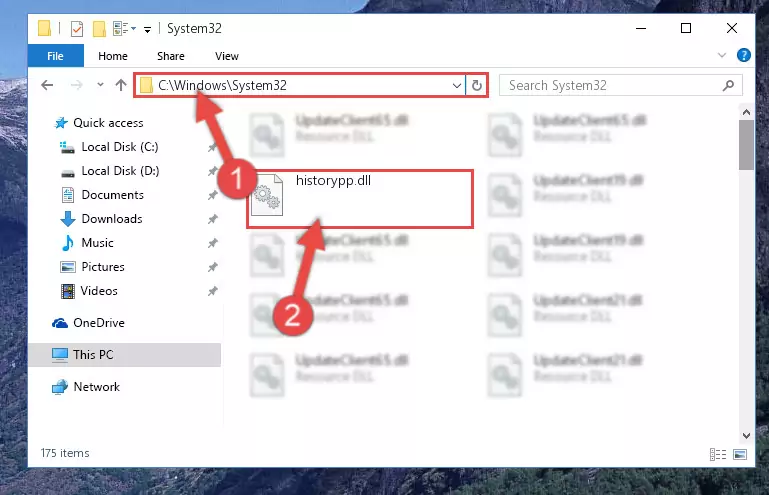
Task: Click the vertical scrollbar thumb
Action: tap(746, 145)
